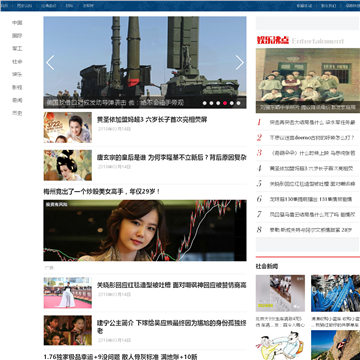The height and width of the screenshot is (360, 360).
Task: Select the last carousel indicator dot
Action: [238, 103]
